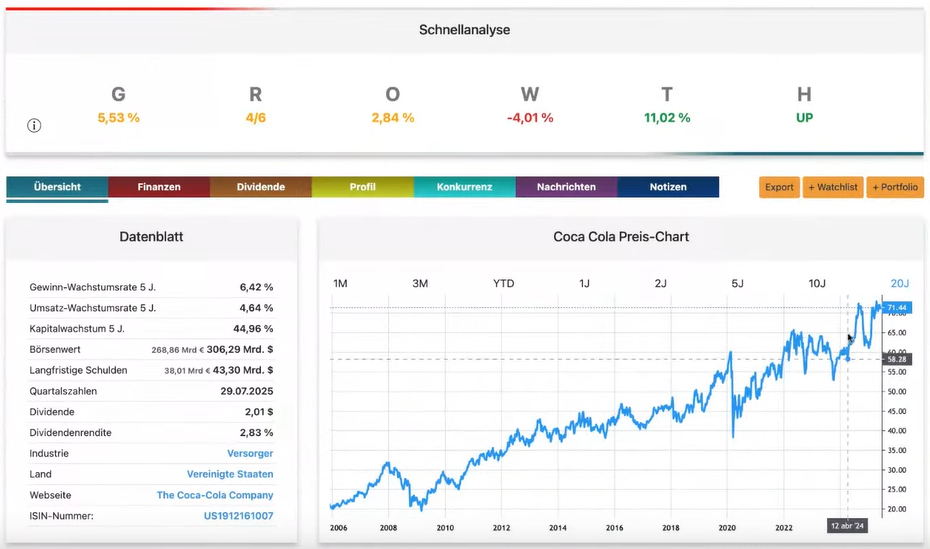Viewport: 930px width, 549px height.
Task: Switch chart to 10J range
Action: click(817, 283)
